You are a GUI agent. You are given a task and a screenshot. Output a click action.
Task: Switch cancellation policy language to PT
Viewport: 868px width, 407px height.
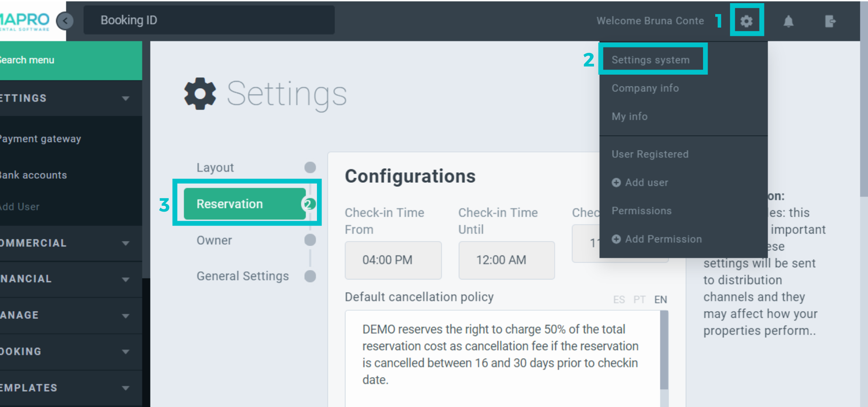639,300
